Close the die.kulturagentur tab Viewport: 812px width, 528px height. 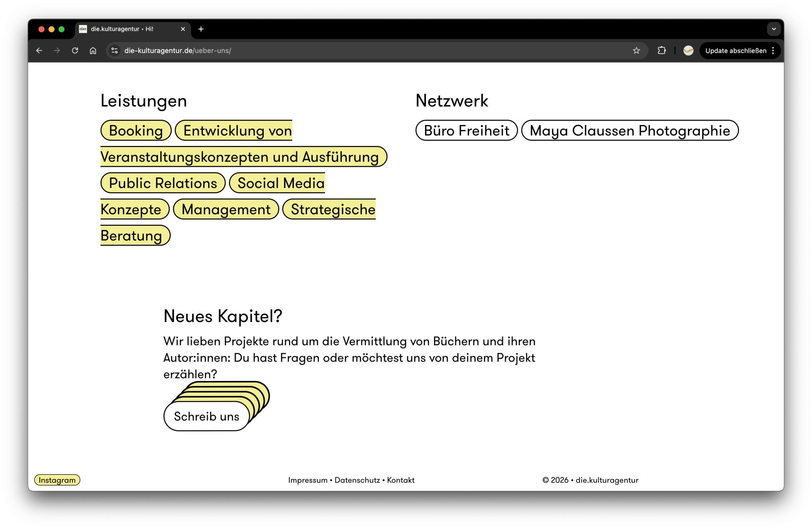(183, 29)
